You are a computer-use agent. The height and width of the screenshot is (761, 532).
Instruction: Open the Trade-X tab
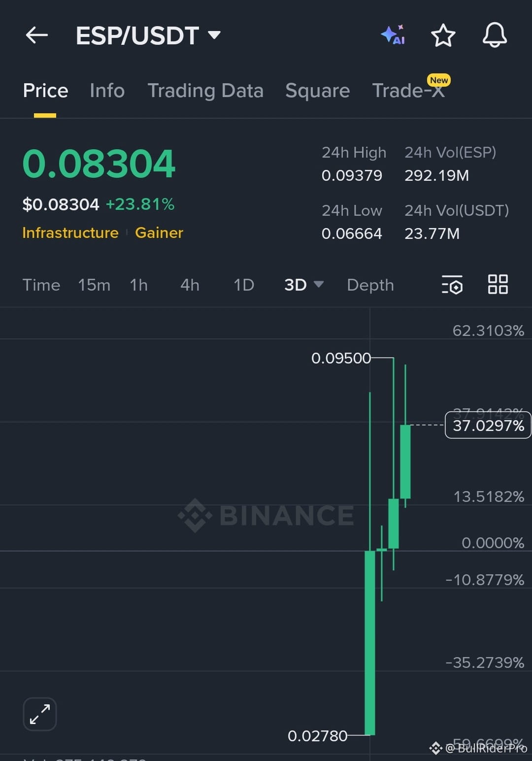click(409, 91)
